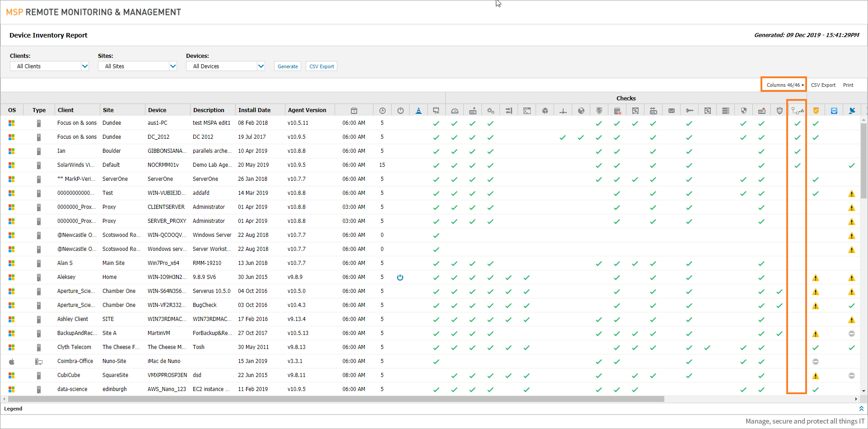The width and height of the screenshot is (868, 429).
Task: Select the MartinVM device cell
Action: tap(168, 333)
